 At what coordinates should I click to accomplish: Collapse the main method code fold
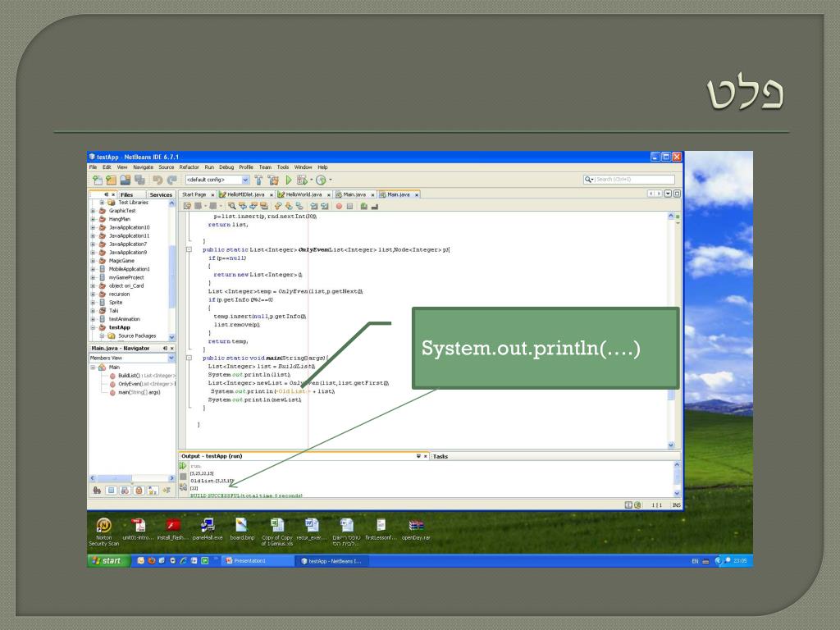pyautogui.click(x=189, y=358)
